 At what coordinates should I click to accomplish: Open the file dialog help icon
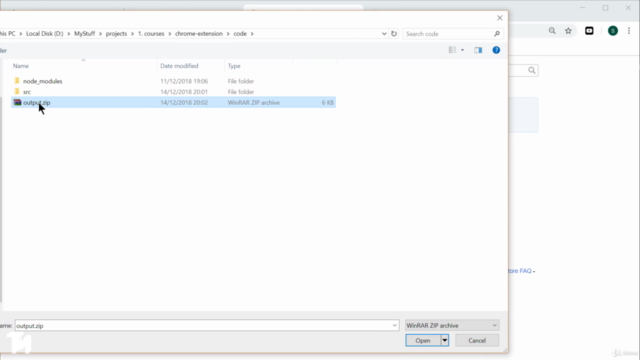pyautogui.click(x=496, y=50)
